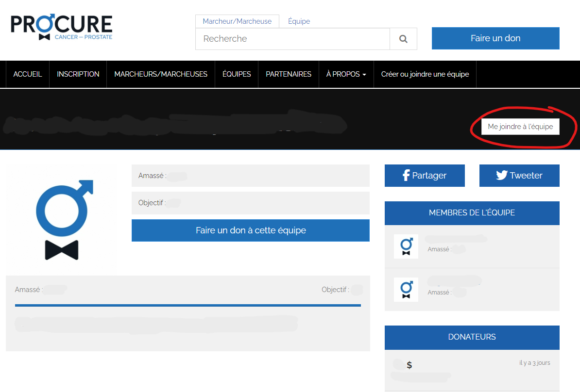Select the Marcheur/Marcheuse search tab
This screenshot has width=580, height=392.
click(x=237, y=21)
